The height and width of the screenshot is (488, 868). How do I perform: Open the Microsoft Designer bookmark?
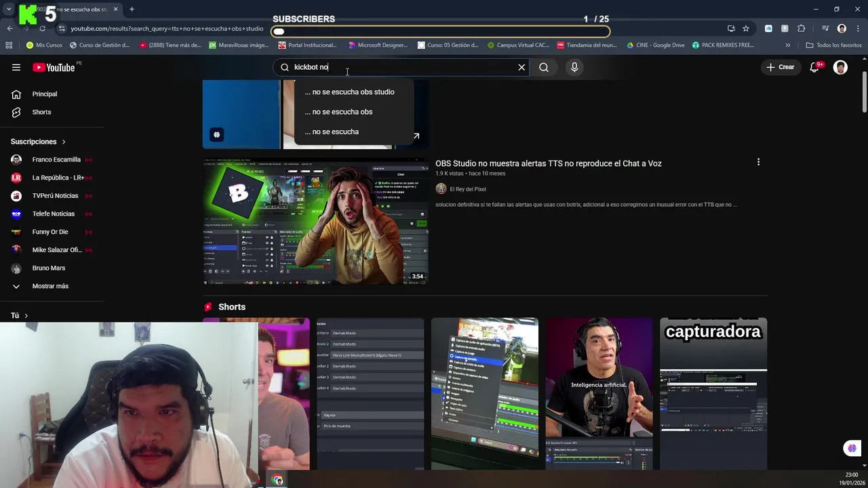(x=378, y=45)
